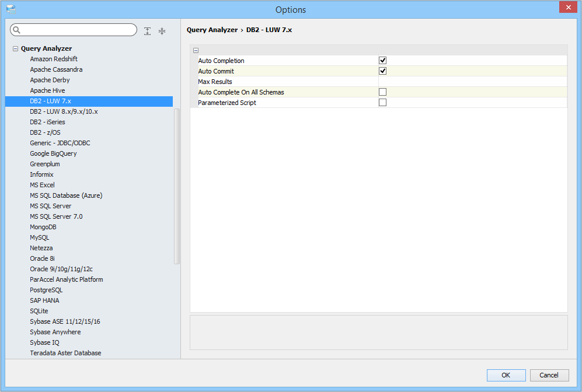This screenshot has width=582, height=392.
Task: Close the Options dialog
Action: [568, 7]
